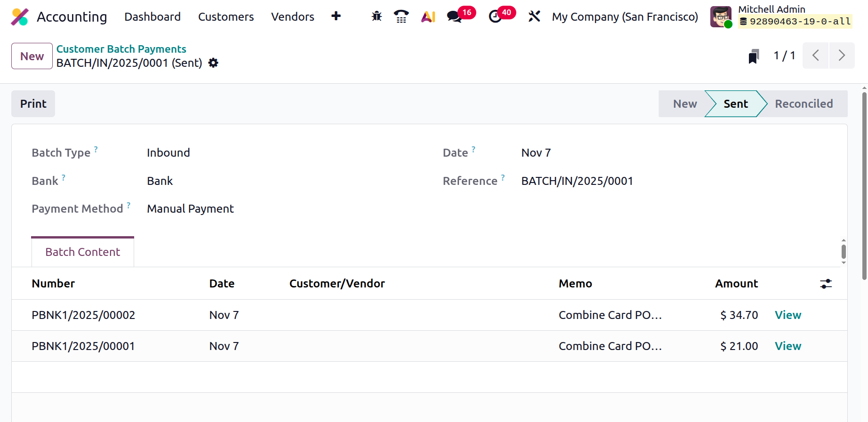Open the Customers menu
This screenshot has width=868, height=422.
[x=225, y=17]
